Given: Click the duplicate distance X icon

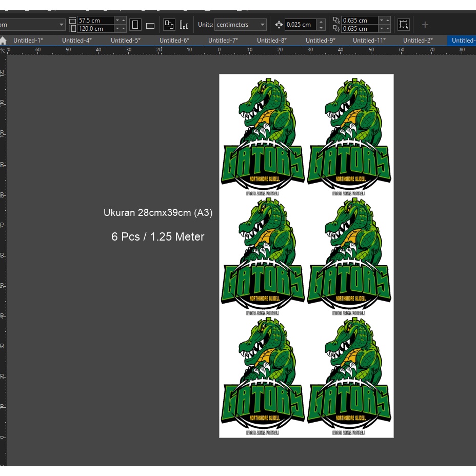Looking at the screenshot, I should (336, 20).
